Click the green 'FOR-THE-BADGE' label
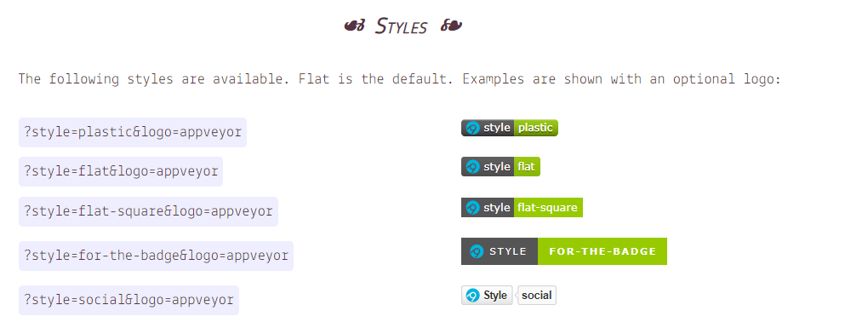The image size is (868, 328). click(x=602, y=251)
